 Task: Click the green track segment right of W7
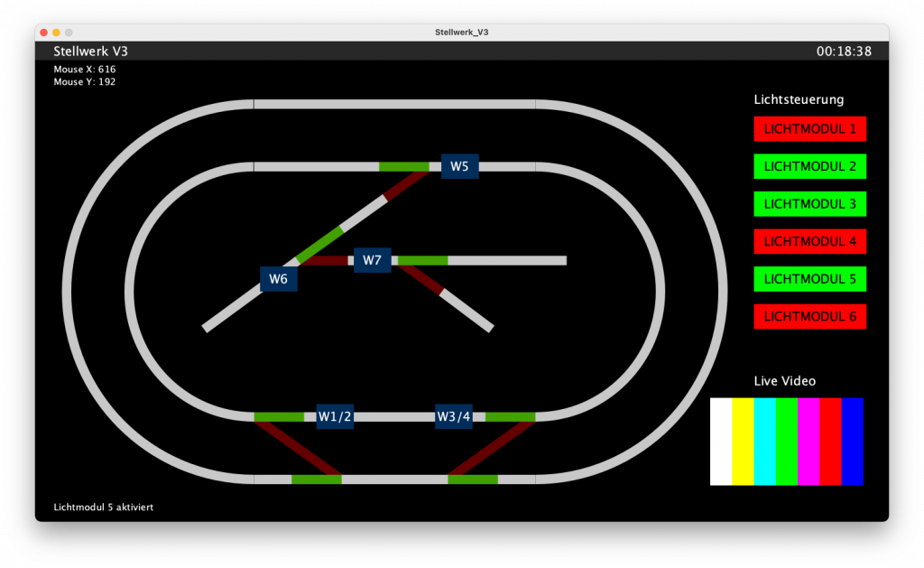[422, 261]
